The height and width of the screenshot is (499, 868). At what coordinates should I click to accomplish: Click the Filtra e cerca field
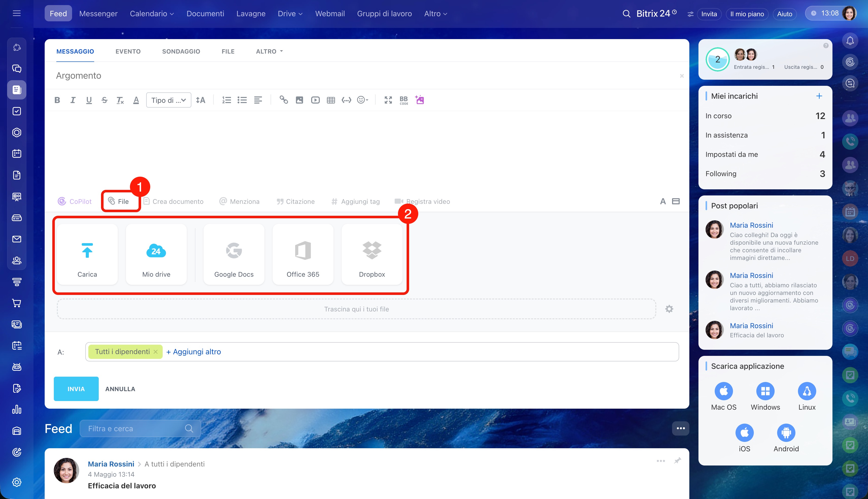coord(140,429)
